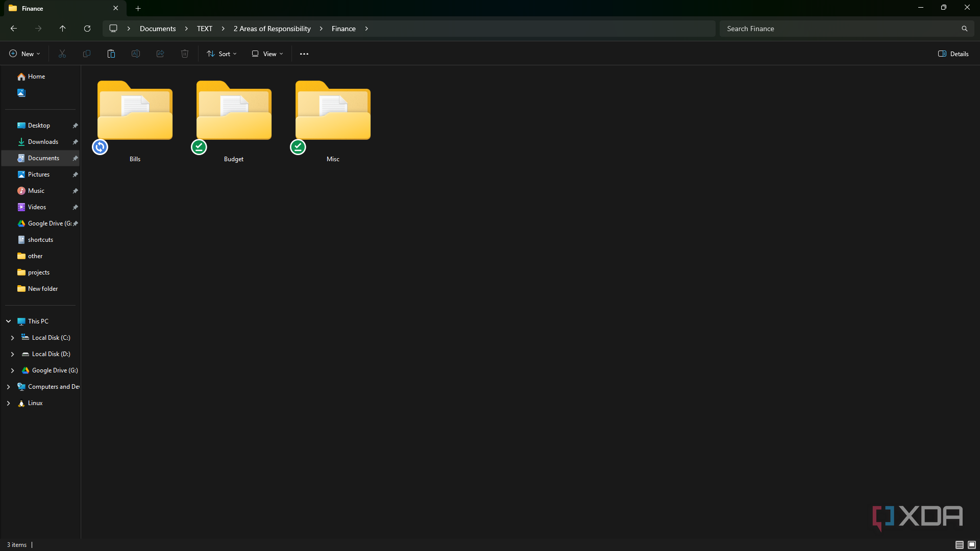
Task: Open shortcuts item in sidebar
Action: [40, 240]
